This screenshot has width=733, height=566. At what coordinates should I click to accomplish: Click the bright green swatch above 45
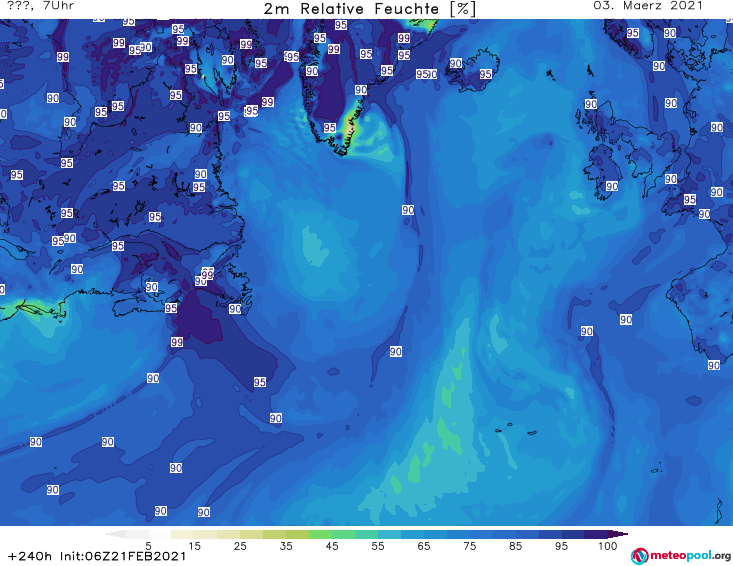(x=320, y=534)
